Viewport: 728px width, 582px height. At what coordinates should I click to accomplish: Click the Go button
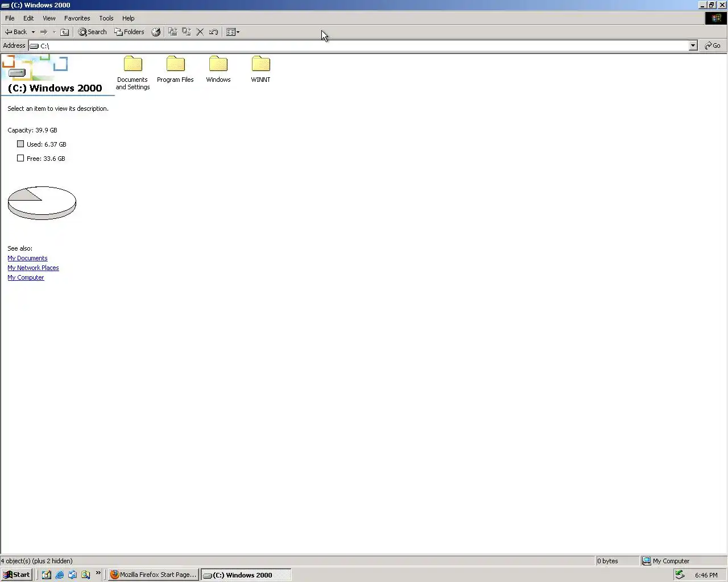713,45
